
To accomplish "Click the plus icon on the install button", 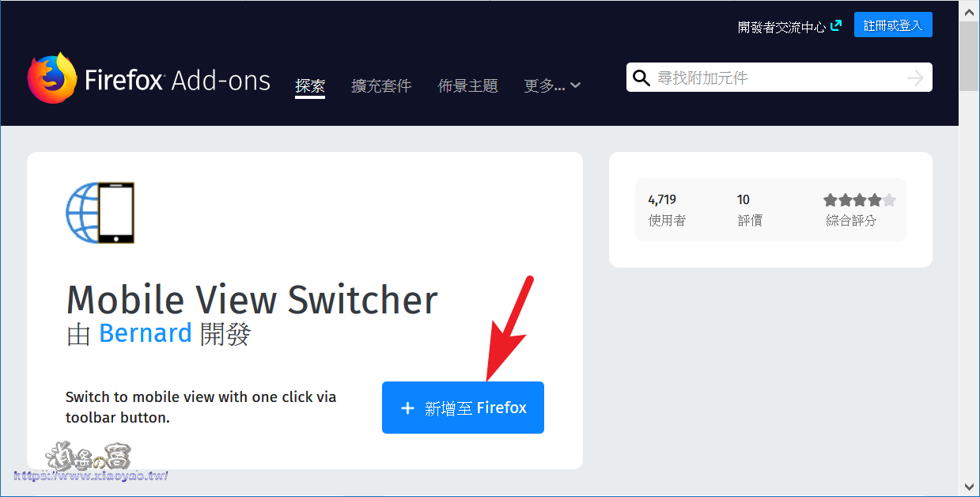I will [407, 408].
